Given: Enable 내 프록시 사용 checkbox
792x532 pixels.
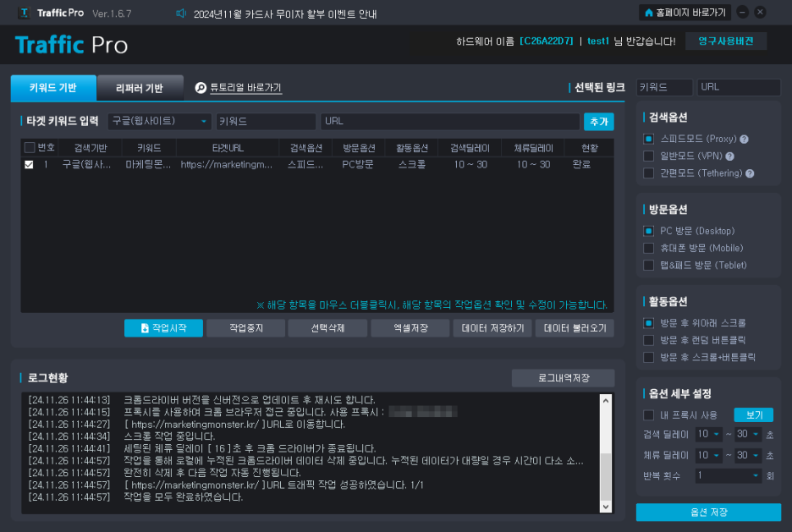Looking at the screenshot, I should (648, 415).
